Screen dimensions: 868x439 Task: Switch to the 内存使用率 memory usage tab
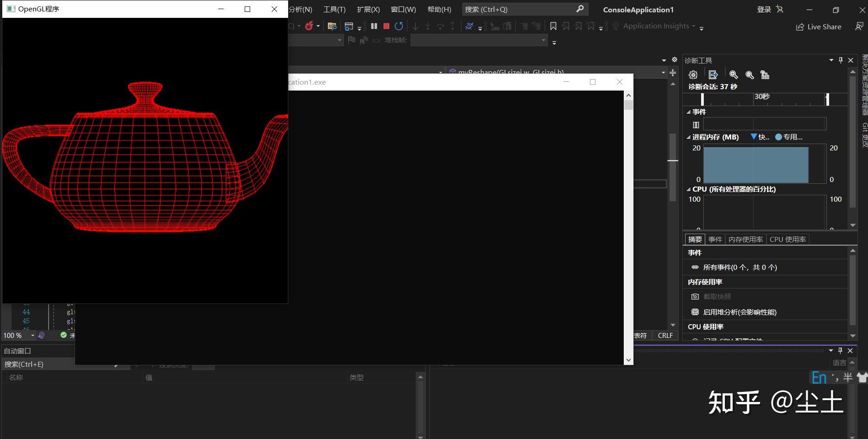click(x=745, y=239)
